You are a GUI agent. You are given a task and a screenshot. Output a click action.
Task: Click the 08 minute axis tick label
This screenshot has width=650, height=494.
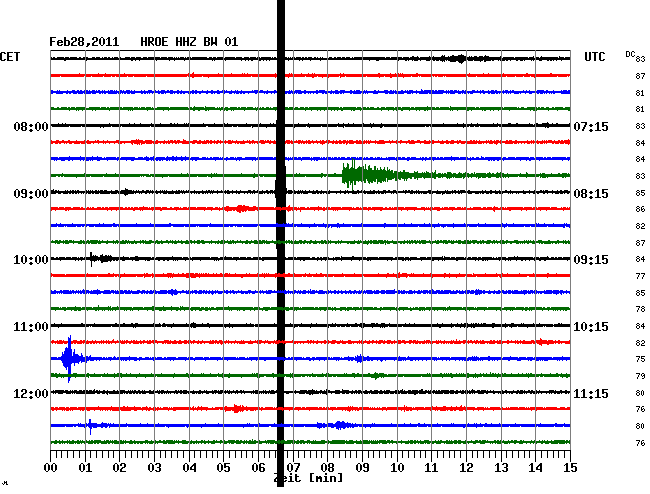[327, 468]
